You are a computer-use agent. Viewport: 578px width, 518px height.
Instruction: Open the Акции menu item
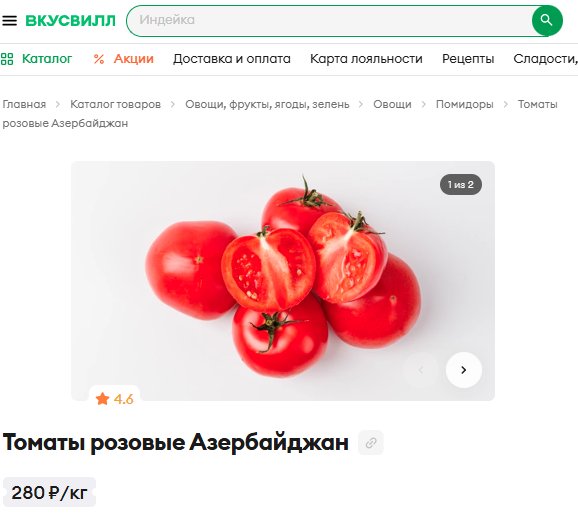133,59
